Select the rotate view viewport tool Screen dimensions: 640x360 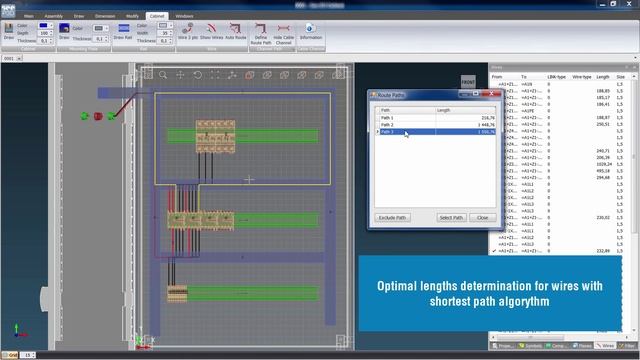click(198, 75)
